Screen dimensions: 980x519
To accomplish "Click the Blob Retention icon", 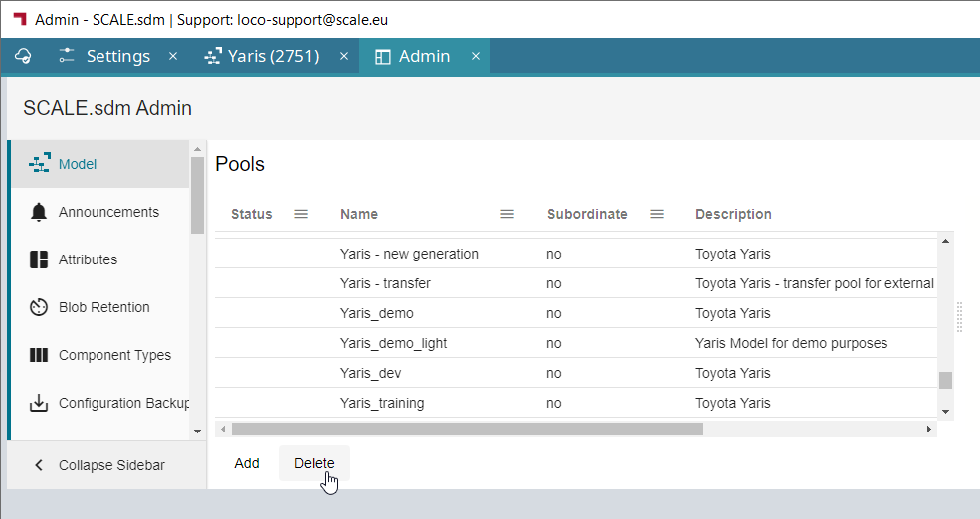I will (x=39, y=307).
